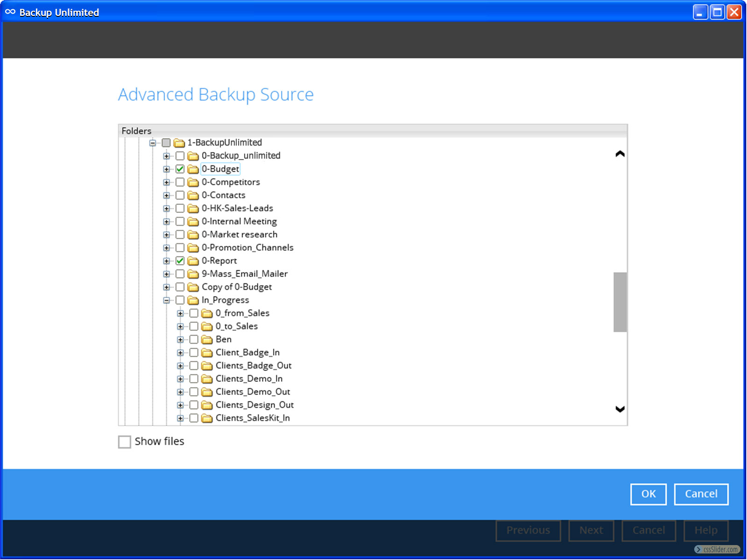Click the vertical scrollbar thumb
This screenshot has height=560, width=747.
coord(620,302)
